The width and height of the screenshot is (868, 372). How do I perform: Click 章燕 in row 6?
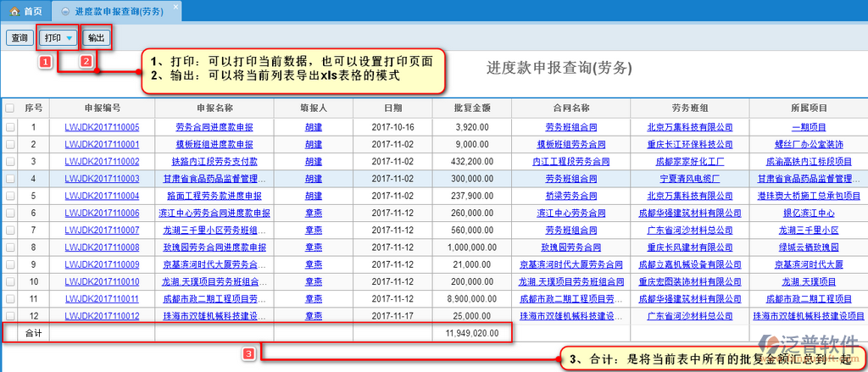click(313, 213)
